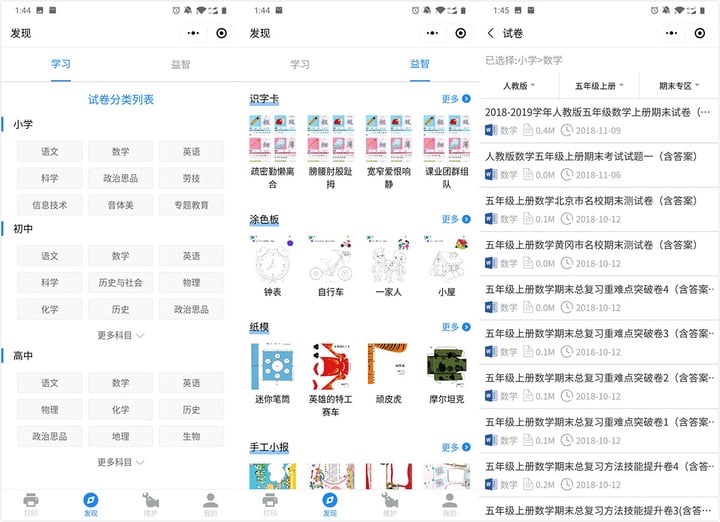720x522 pixels.
Task: Select 音体美 subject button
Action: pos(120,205)
